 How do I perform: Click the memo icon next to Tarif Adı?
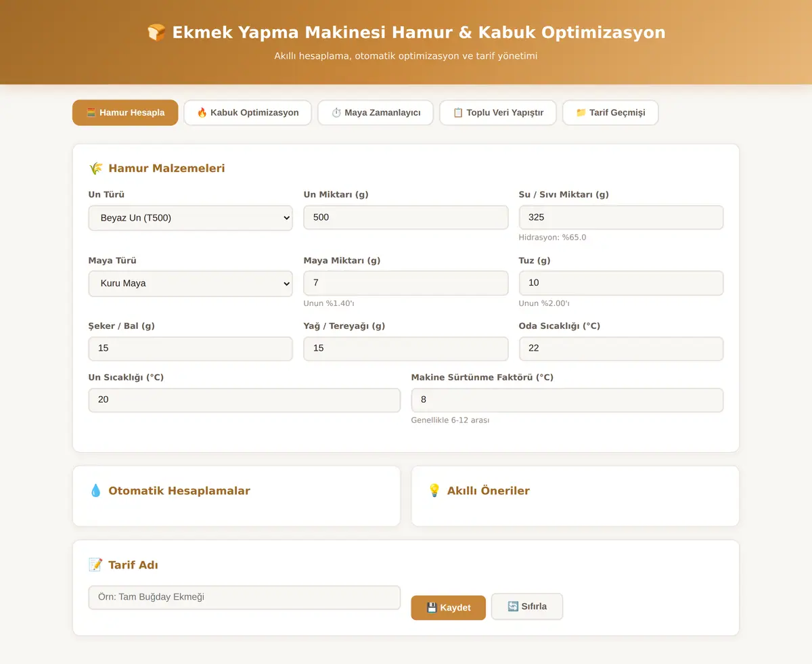click(x=95, y=565)
